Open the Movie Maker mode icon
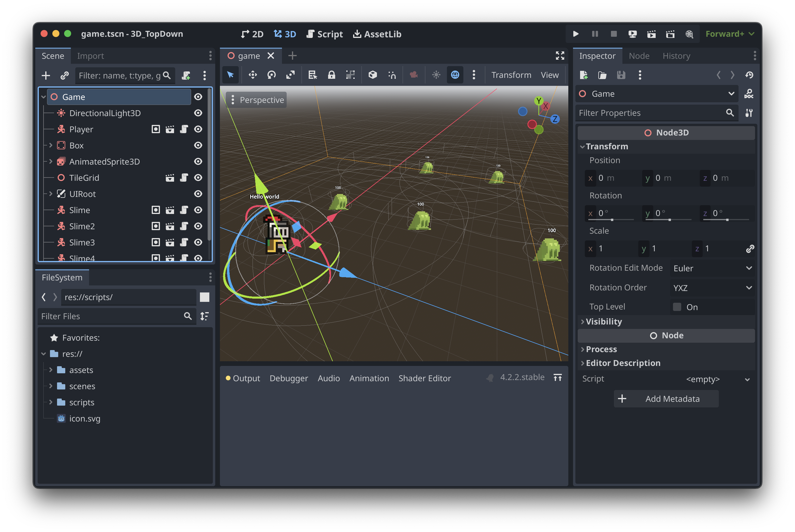 (x=689, y=34)
